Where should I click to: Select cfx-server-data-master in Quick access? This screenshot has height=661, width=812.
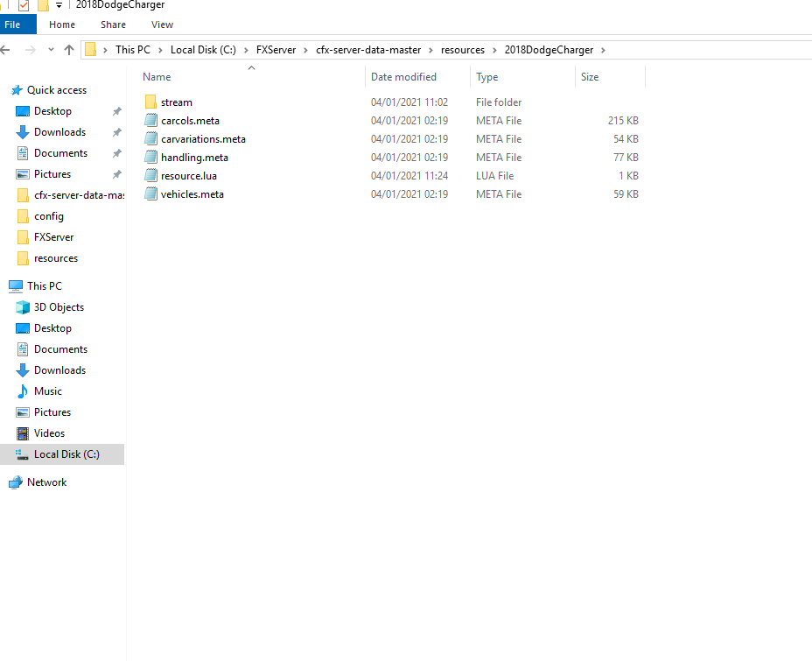tap(79, 195)
